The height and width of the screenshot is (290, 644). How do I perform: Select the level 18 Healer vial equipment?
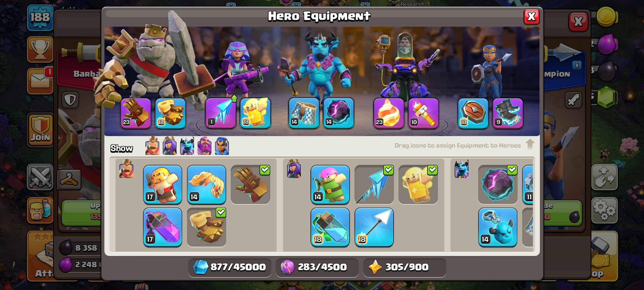tap(330, 227)
